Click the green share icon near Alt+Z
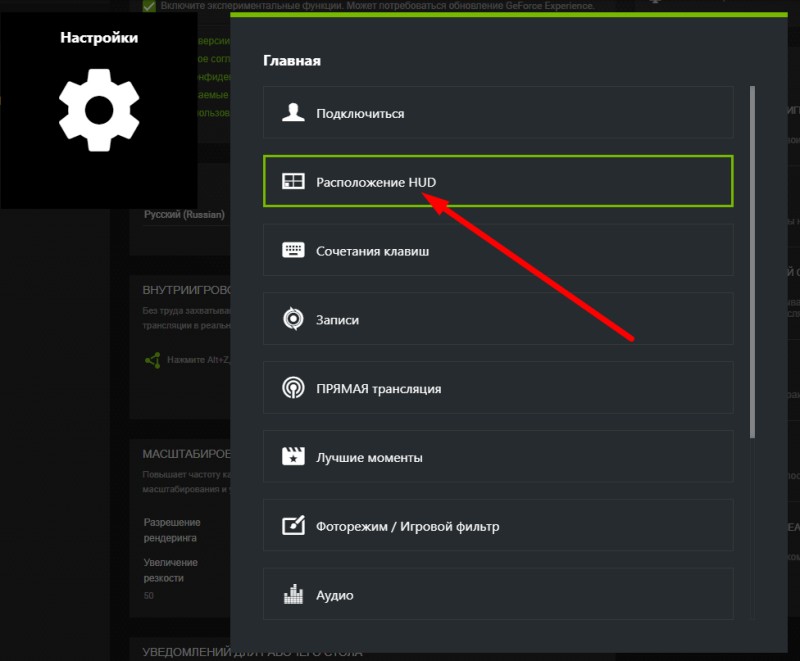Viewport: 800px width, 661px height. pos(153,361)
